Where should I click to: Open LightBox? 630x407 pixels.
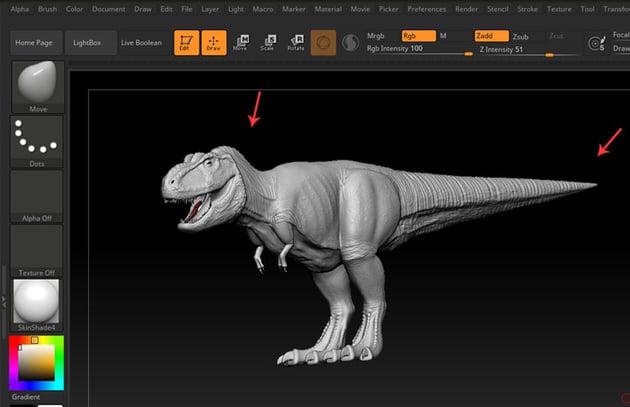(90, 43)
